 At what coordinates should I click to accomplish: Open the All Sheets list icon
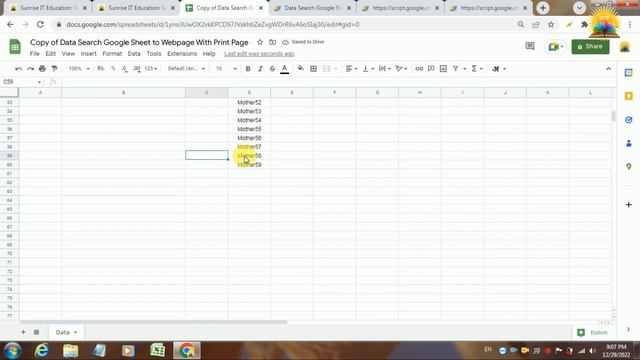(36, 332)
